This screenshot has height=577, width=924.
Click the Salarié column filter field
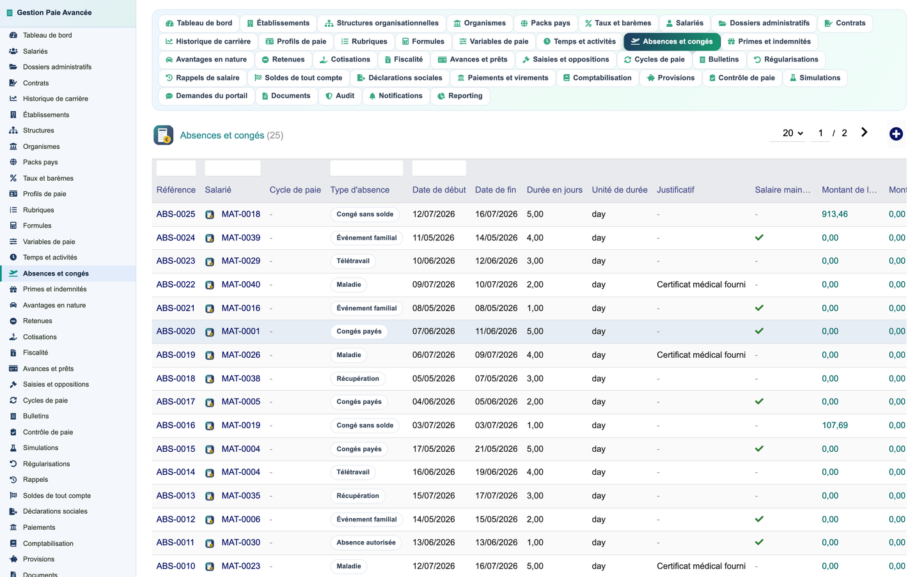[x=232, y=168]
